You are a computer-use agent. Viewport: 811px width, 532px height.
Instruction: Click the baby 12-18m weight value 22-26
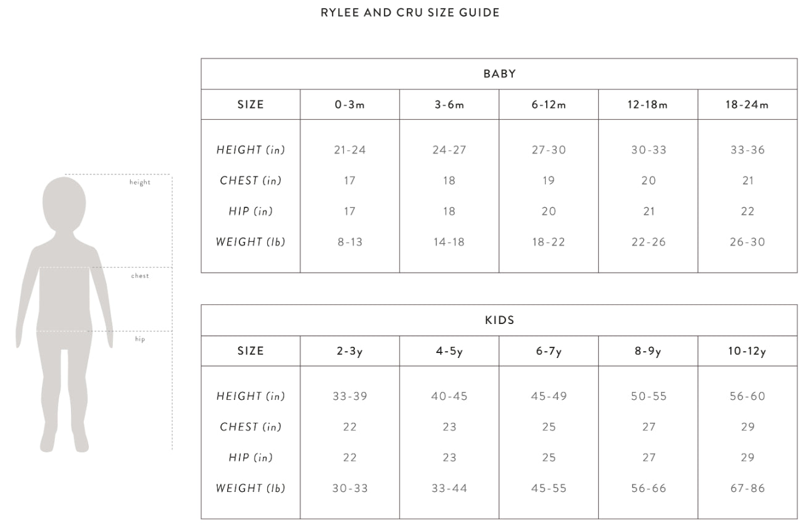click(x=648, y=242)
